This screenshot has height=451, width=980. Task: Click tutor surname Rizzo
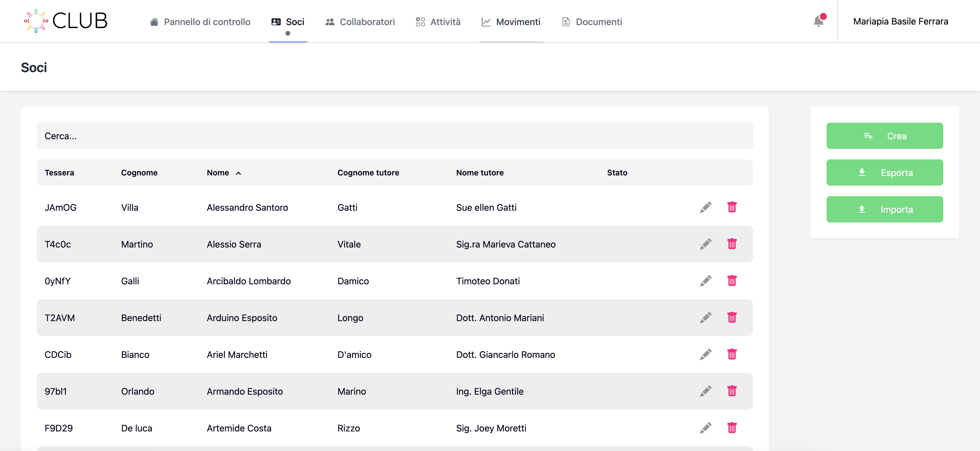coord(349,428)
